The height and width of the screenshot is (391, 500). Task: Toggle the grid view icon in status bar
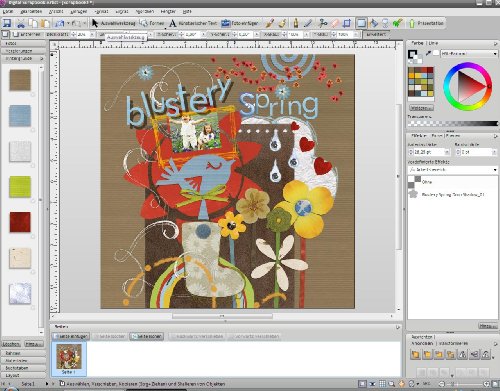tap(382, 384)
